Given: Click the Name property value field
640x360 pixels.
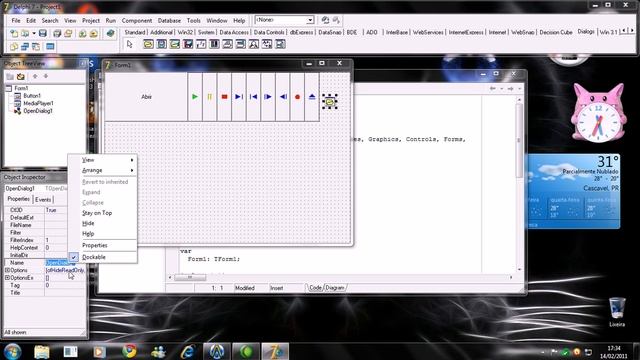Looking at the screenshot, I should point(64,263).
